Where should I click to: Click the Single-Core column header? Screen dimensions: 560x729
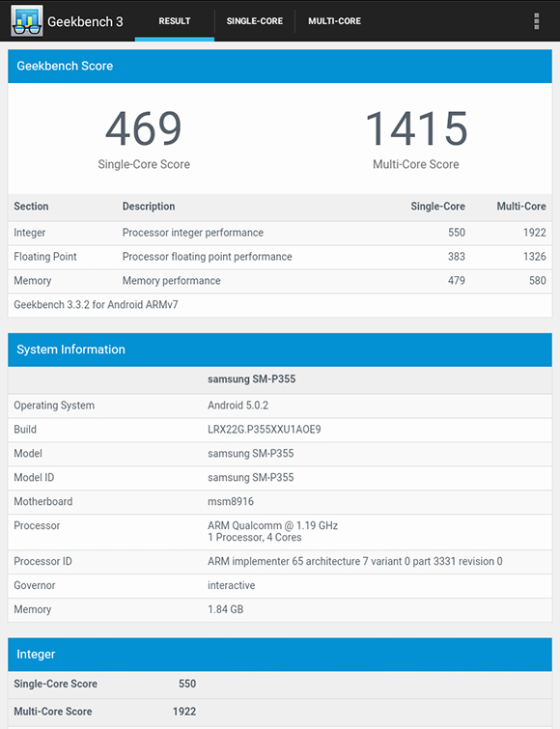coord(437,206)
